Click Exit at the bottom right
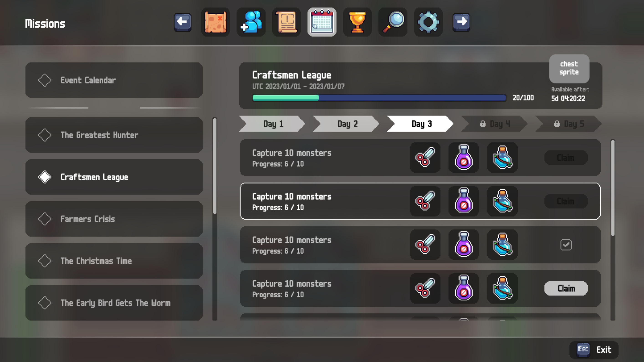Viewport: 644px width, 362px height. [x=594, y=350]
